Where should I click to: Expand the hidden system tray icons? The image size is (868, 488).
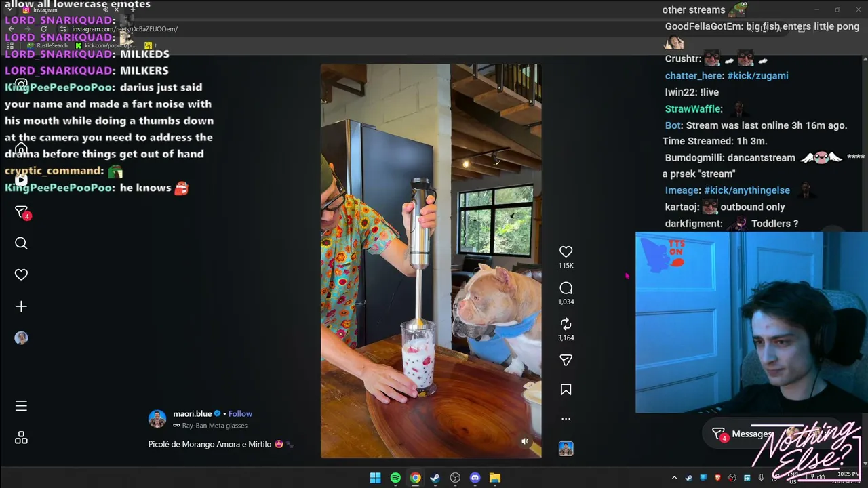click(x=674, y=478)
